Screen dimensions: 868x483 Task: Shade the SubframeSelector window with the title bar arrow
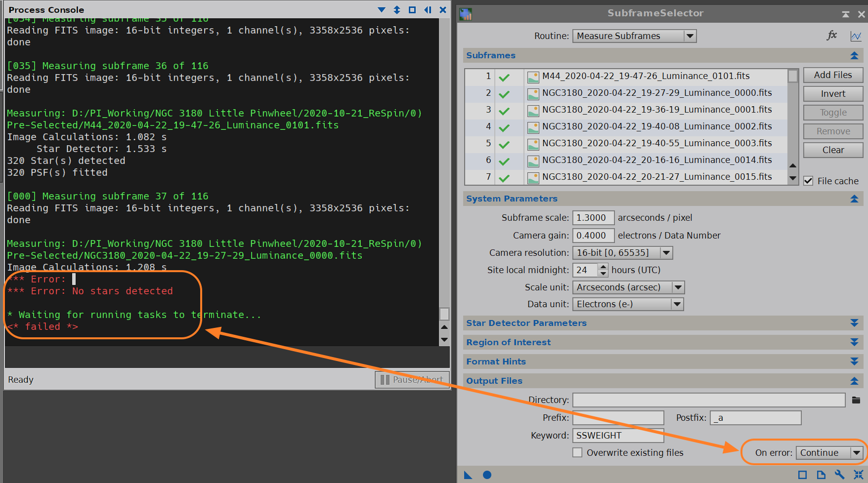846,14
